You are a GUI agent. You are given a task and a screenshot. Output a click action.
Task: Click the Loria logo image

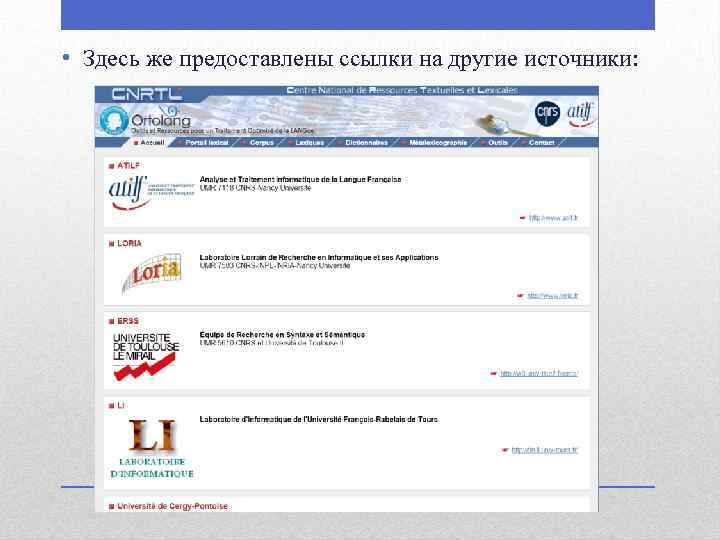152,273
